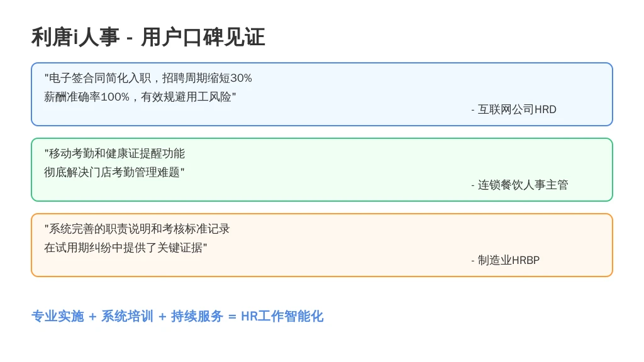644x362 pixels.
Task: Select the orange testimonial card
Action: tap(322, 245)
